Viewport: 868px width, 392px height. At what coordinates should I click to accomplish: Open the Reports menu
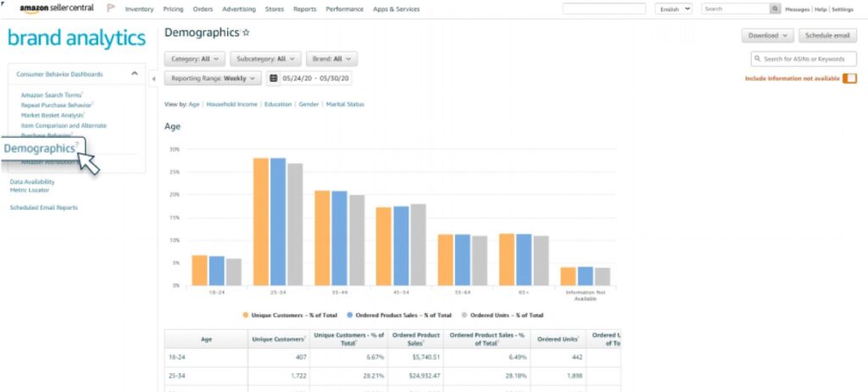click(x=305, y=9)
